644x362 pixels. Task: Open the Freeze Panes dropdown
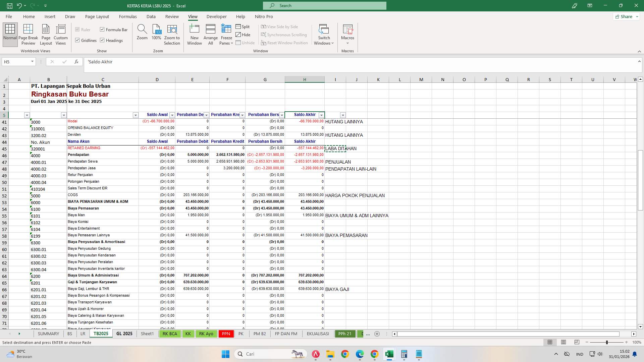point(226,34)
